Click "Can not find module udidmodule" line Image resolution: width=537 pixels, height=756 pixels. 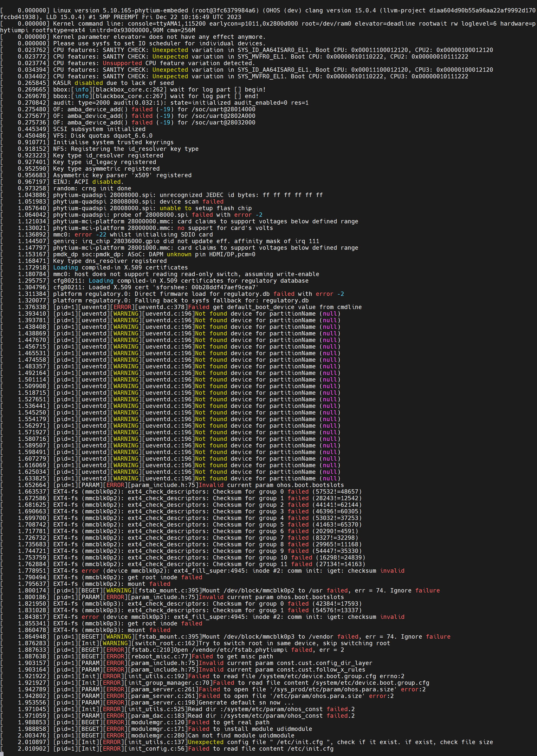147,736
